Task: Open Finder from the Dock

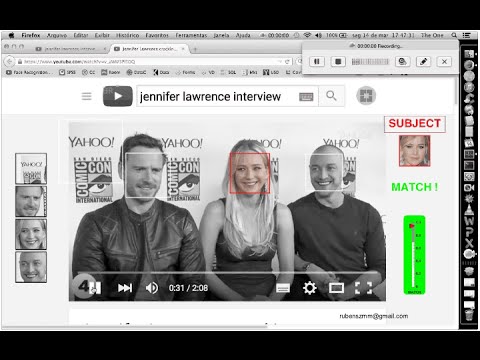Action: tap(469, 54)
